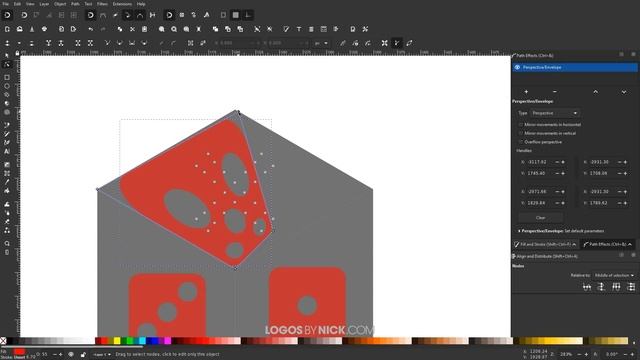640x360 pixels.
Task: Enable Mirror movements in vertical checkbox
Action: [x=521, y=133]
